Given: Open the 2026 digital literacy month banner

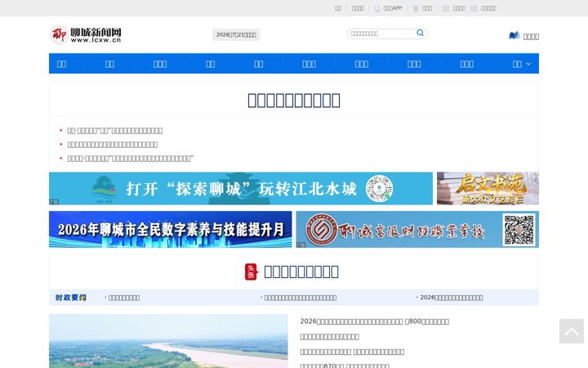Looking at the screenshot, I should click(x=170, y=229).
